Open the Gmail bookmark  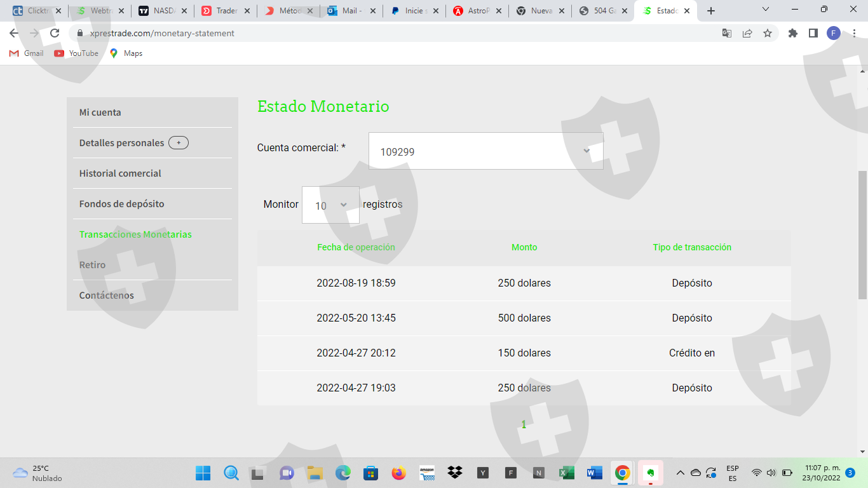tap(27, 53)
